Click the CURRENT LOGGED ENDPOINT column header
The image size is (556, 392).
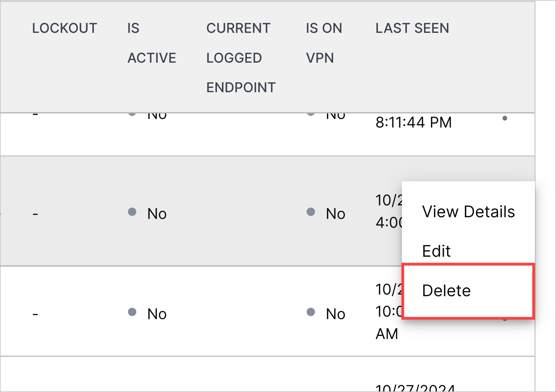click(241, 58)
